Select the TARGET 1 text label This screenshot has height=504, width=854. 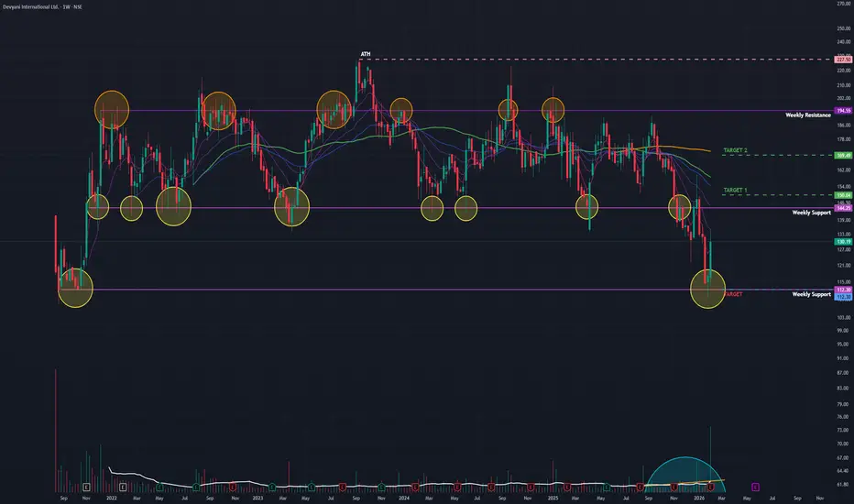tap(735, 191)
